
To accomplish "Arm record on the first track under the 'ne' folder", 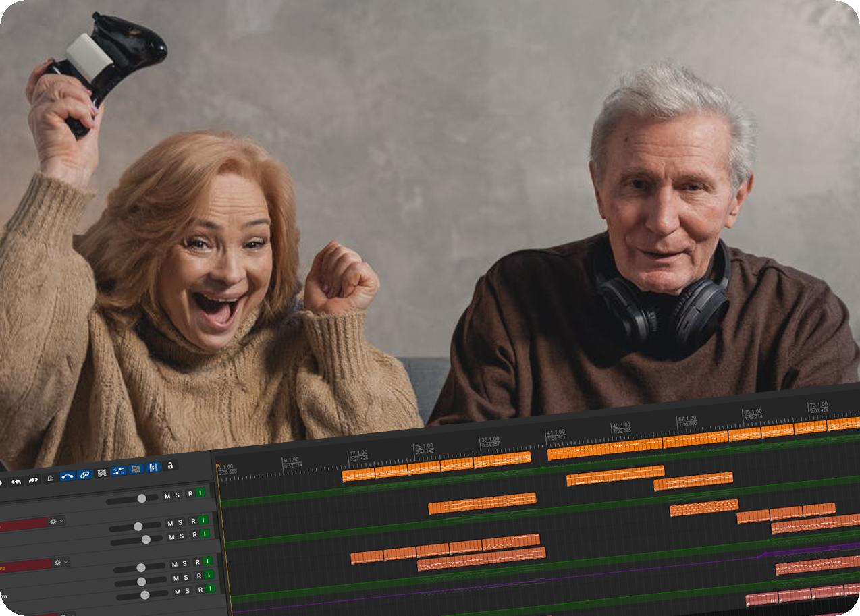I will click(198, 562).
